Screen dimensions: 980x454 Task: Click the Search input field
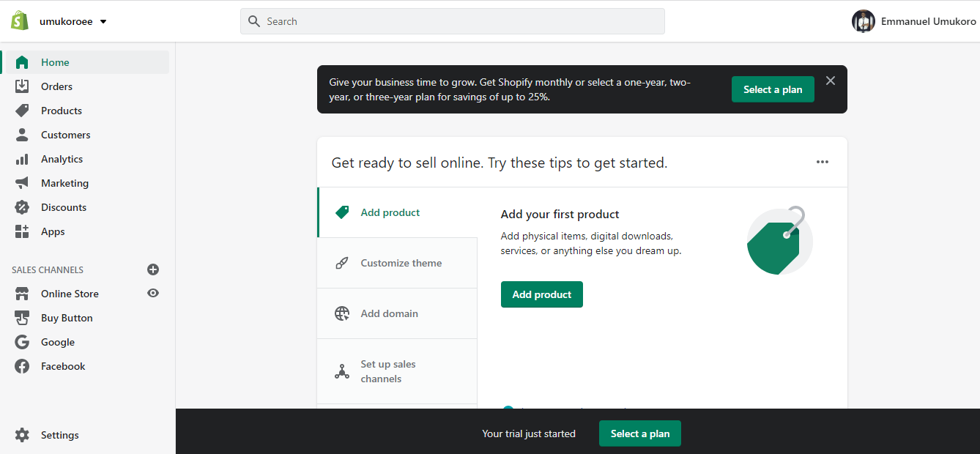tap(452, 21)
